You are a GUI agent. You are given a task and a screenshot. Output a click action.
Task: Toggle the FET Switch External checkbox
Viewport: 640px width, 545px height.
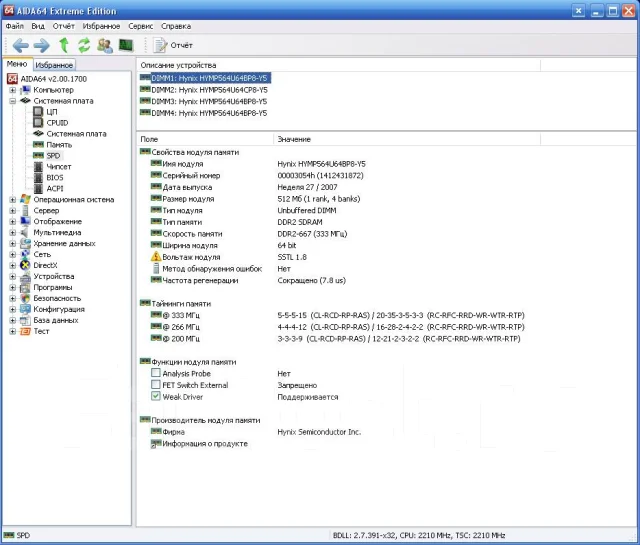(156, 385)
